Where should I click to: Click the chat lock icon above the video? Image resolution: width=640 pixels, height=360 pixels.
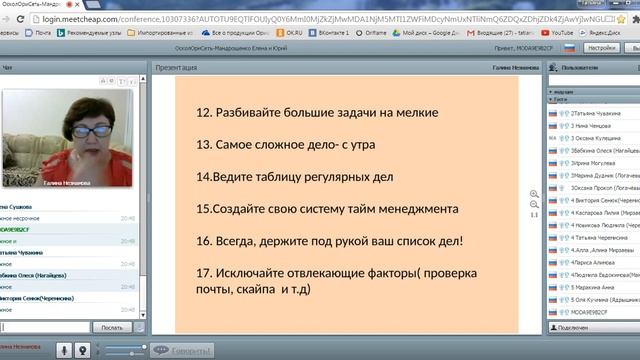coord(103,81)
